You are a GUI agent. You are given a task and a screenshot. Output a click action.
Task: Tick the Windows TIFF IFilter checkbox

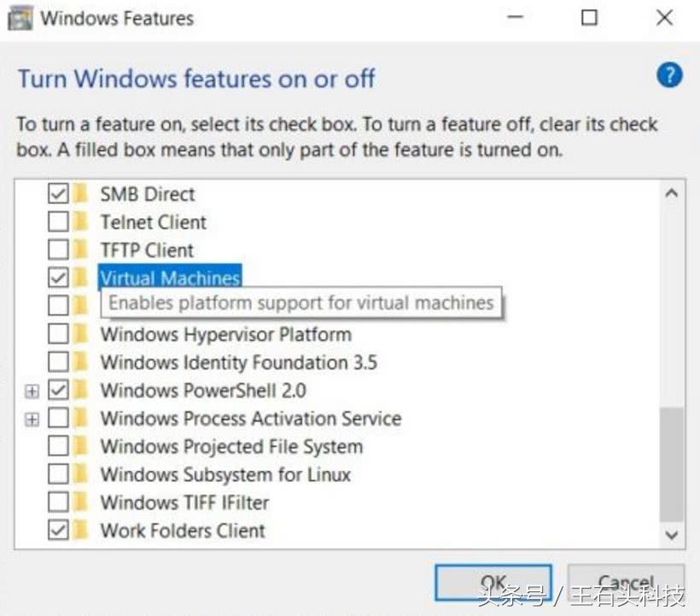(x=58, y=503)
